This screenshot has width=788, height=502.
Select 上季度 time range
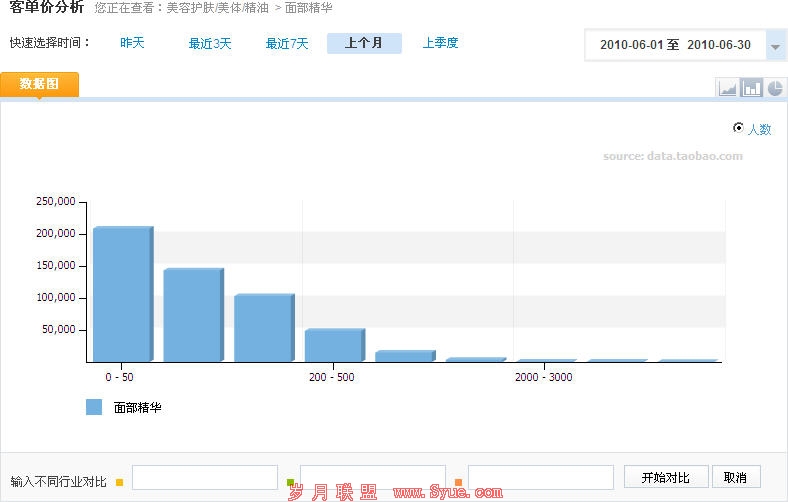[440, 43]
